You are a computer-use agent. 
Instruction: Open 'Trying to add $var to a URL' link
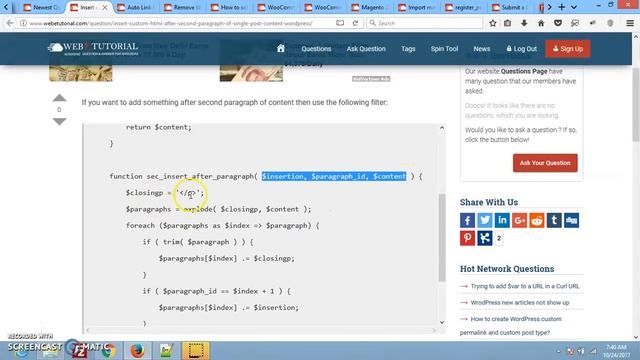click(524, 286)
